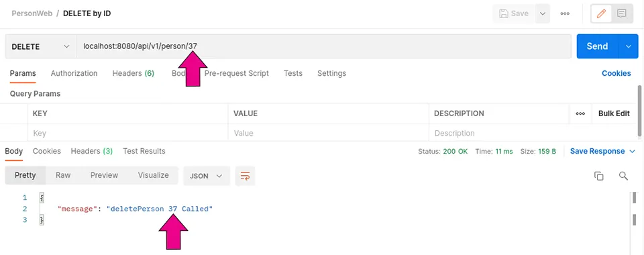This screenshot has width=644, height=255.
Task: Select the Pretty view mode
Action: 25,175
